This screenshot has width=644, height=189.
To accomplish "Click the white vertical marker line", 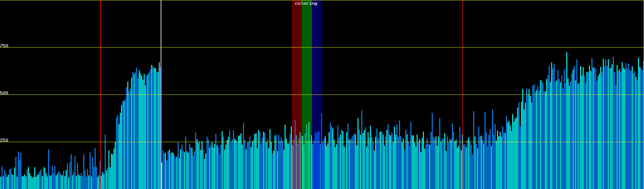I will click(x=161, y=31).
